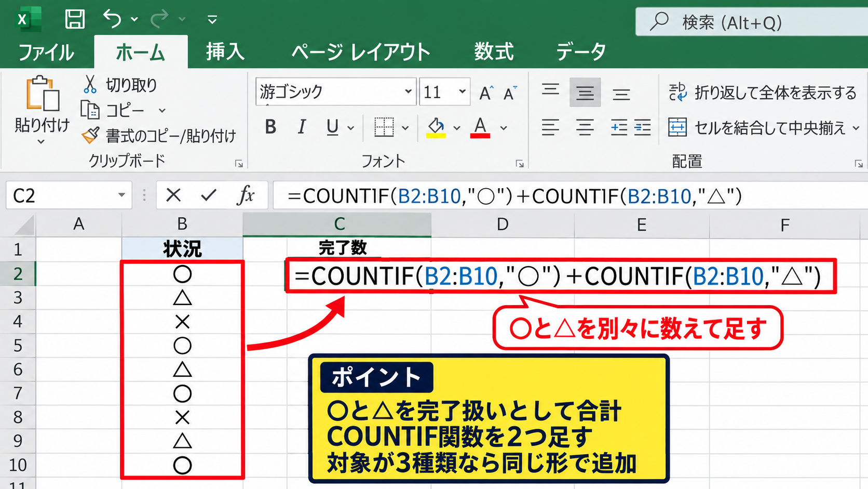Apply red font color A
This screenshot has height=489, width=868.
point(480,127)
